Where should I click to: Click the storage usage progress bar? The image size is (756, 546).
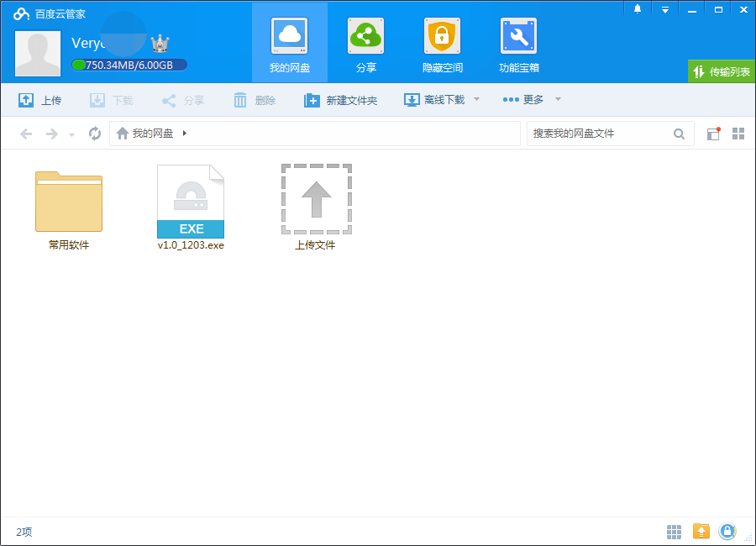(x=129, y=65)
